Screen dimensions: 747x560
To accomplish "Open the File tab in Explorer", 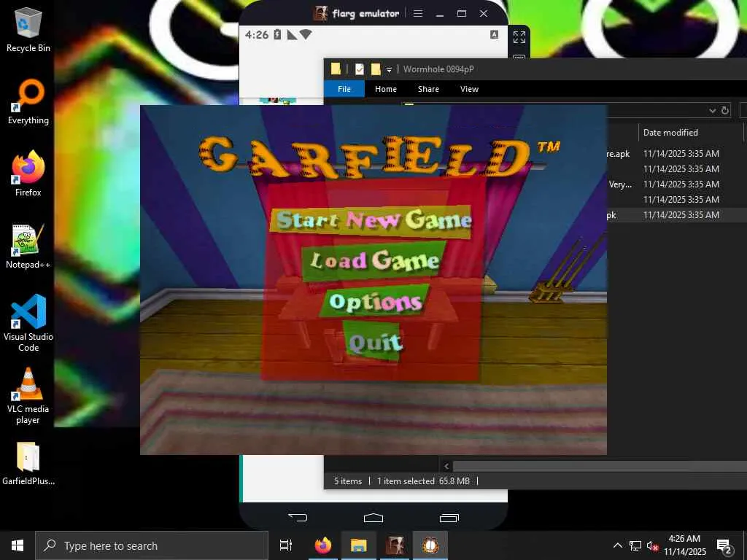I will point(344,89).
